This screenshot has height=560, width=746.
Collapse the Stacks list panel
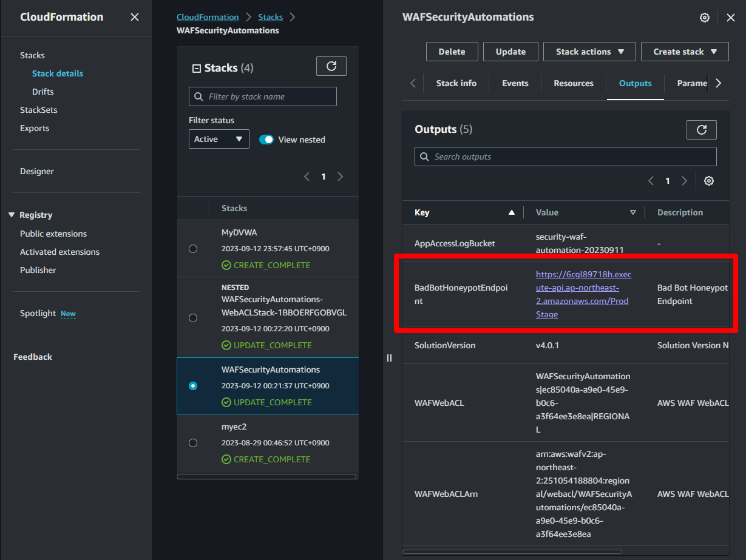coord(196,69)
